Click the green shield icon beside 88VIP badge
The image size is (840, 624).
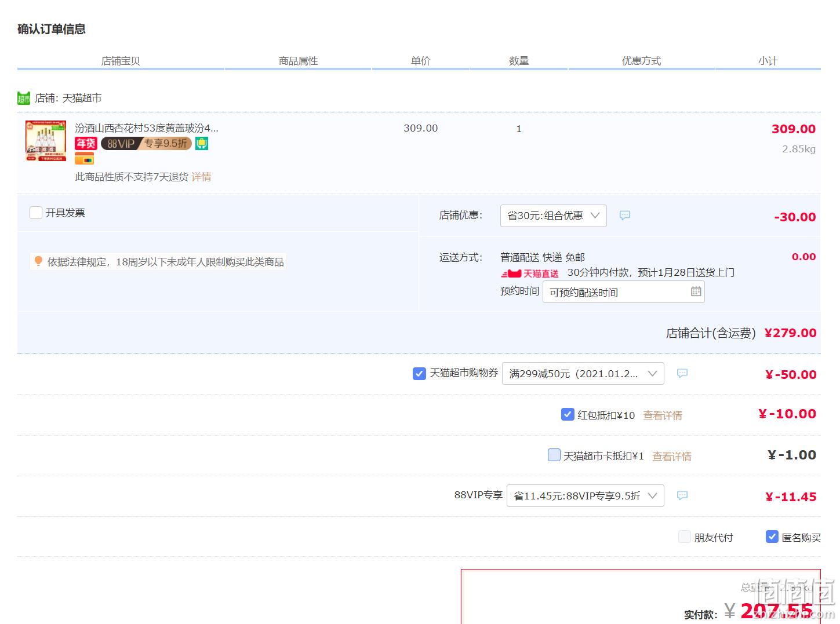click(202, 143)
